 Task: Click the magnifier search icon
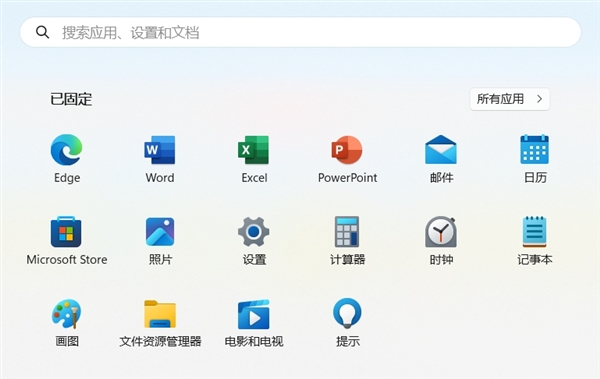click(42, 32)
